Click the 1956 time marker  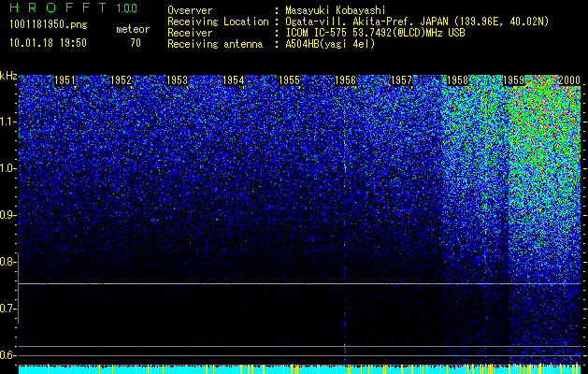click(345, 80)
